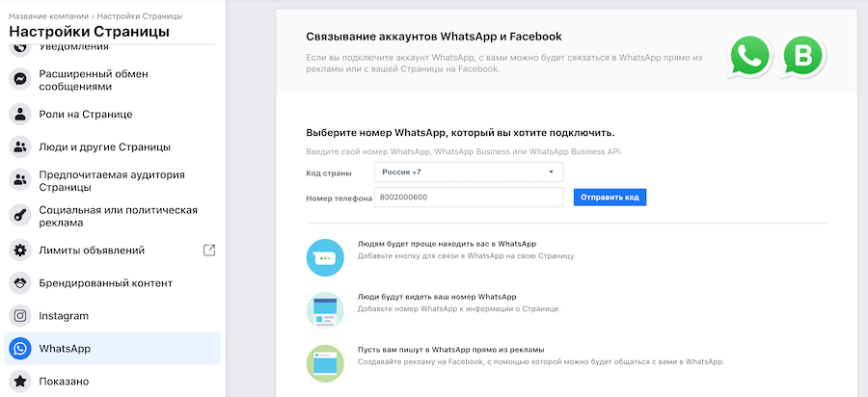Click the green ads feature illustration

click(325, 362)
